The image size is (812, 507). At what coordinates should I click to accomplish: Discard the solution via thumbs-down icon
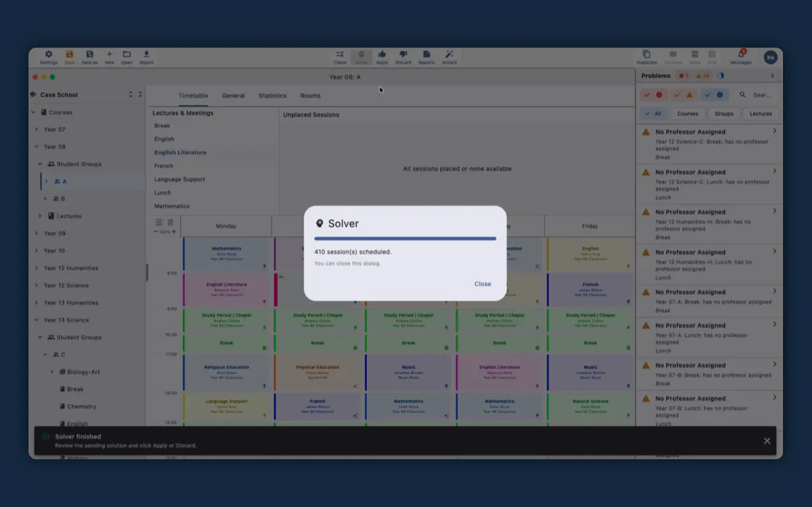tap(403, 58)
